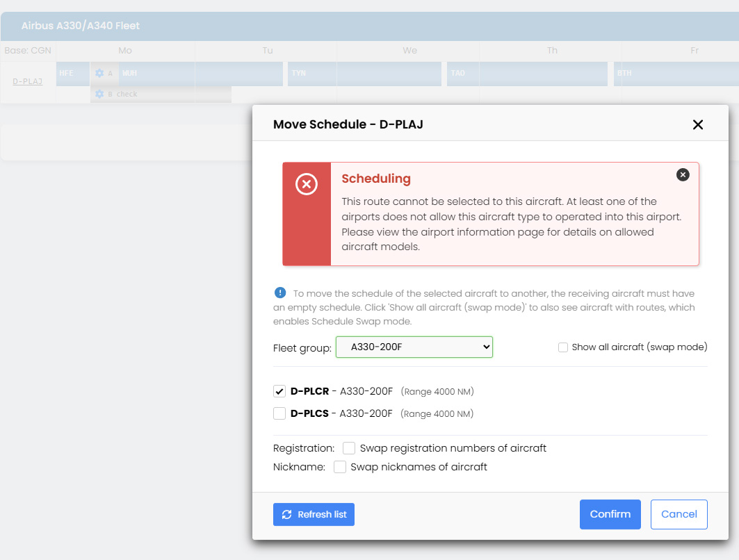Image resolution: width=739 pixels, height=560 pixels.
Task: Select the TAO route block
Action: pos(462,74)
